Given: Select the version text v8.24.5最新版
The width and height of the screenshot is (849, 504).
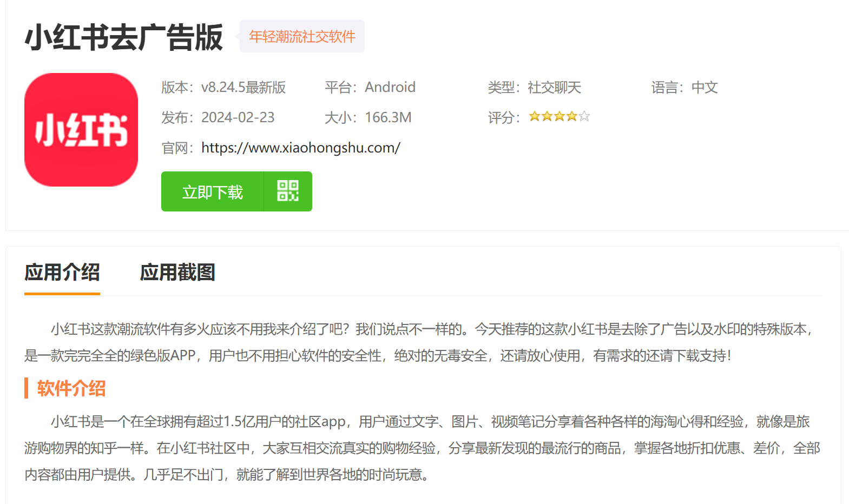Looking at the screenshot, I should [243, 87].
